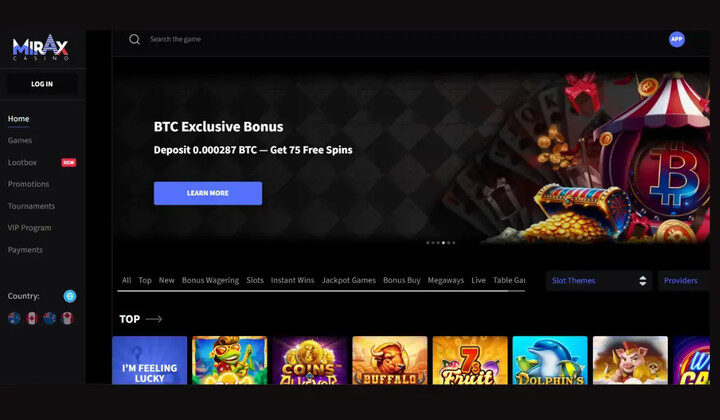Click the LEARN MORE button
The image size is (720, 420).
(x=208, y=193)
